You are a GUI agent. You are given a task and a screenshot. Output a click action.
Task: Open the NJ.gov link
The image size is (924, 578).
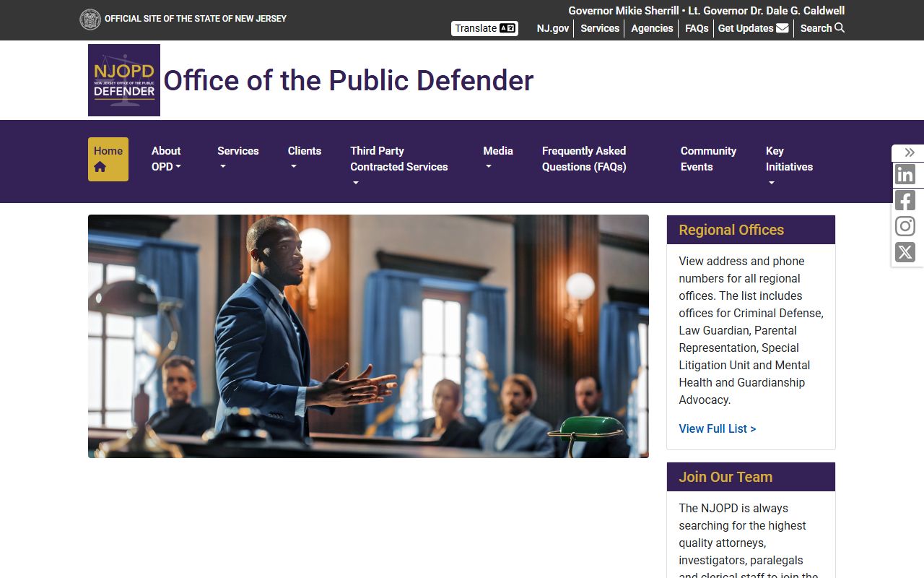[x=553, y=28]
